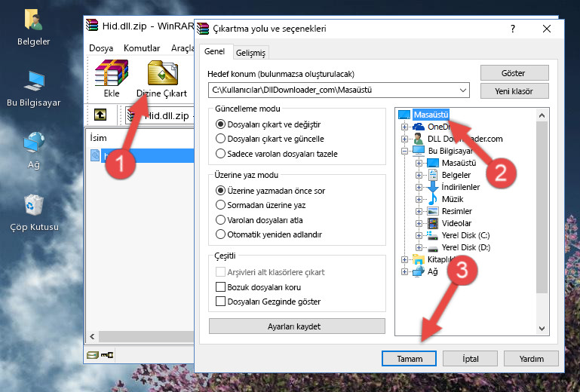Click the Yeni klasör button
Viewport: 580px width, 392px height.
(x=514, y=91)
